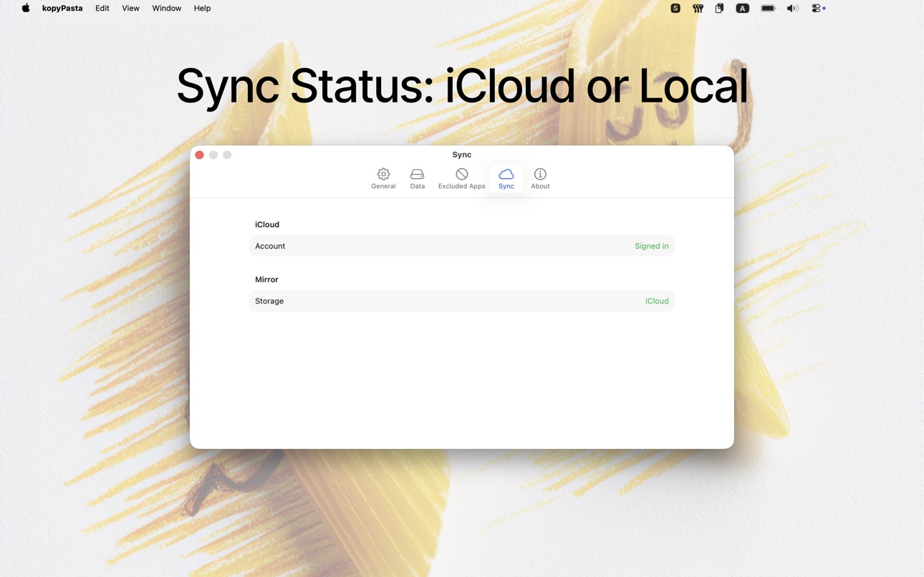Screen dimensions: 924x577
Task: Open the Edit menu
Action: (x=102, y=9)
